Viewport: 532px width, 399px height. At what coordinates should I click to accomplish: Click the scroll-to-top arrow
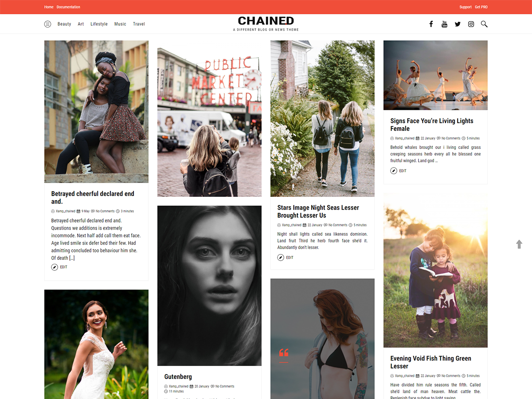point(519,244)
